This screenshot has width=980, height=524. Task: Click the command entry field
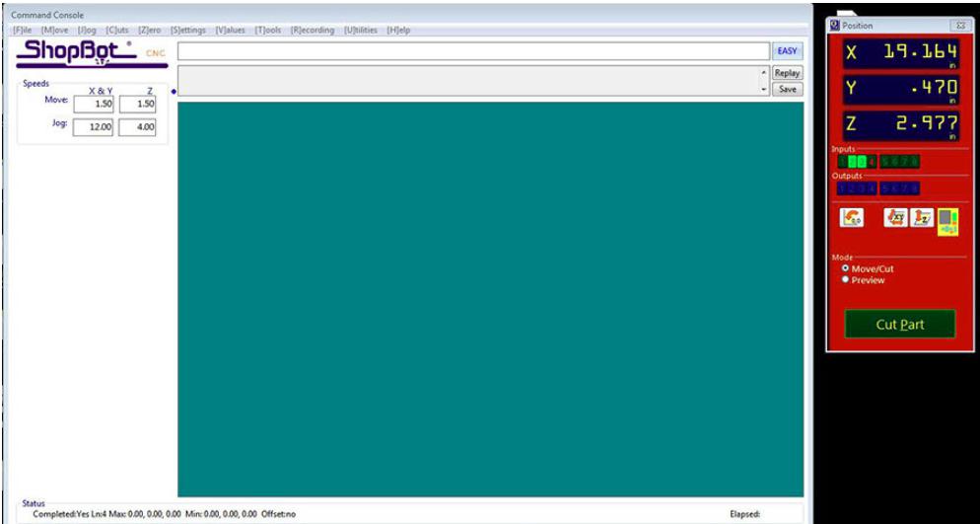(474, 51)
